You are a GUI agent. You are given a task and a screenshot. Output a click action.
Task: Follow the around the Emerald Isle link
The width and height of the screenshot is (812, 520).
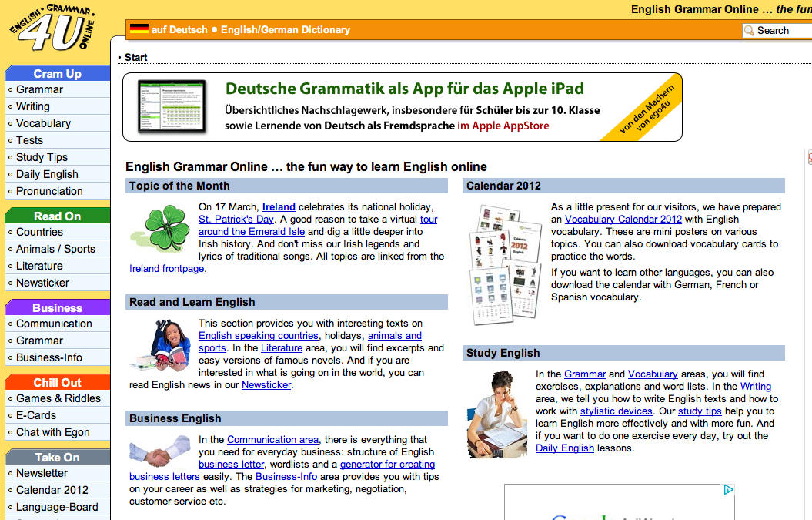252,232
